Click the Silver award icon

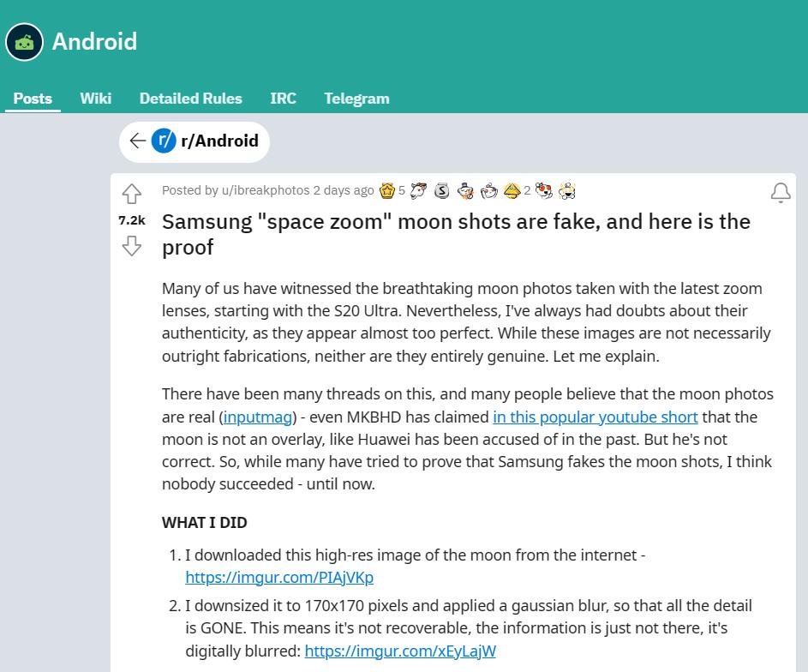[x=441, y=190]
